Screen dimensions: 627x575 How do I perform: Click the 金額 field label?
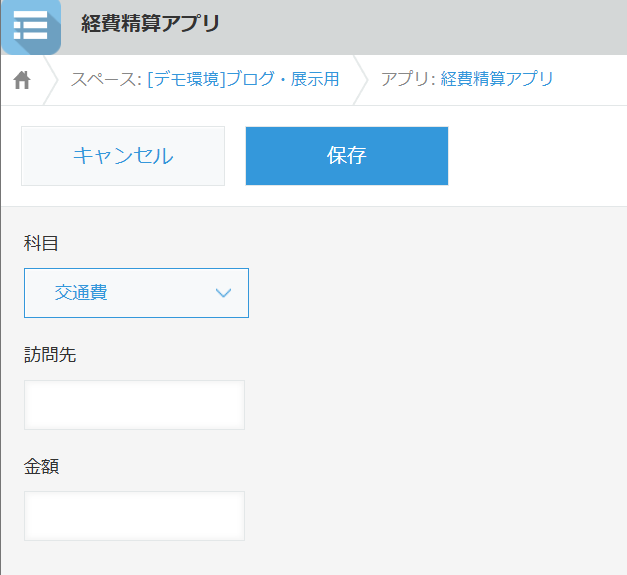coord(41,466)
